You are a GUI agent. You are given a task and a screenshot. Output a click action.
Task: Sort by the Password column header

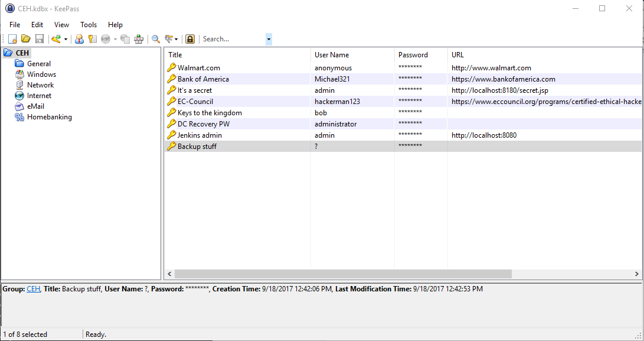(x=421, y=55)
